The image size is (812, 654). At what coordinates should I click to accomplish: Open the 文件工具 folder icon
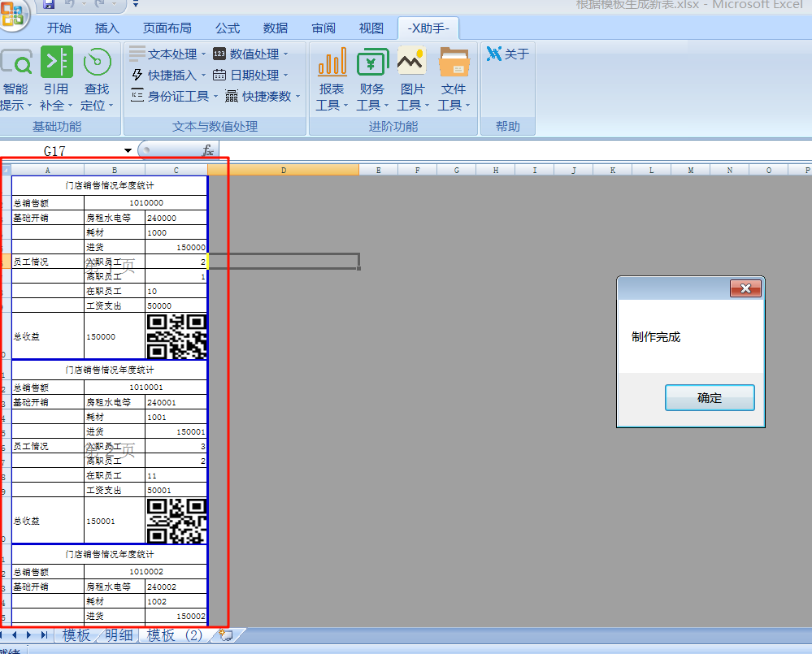click(454, 63)
